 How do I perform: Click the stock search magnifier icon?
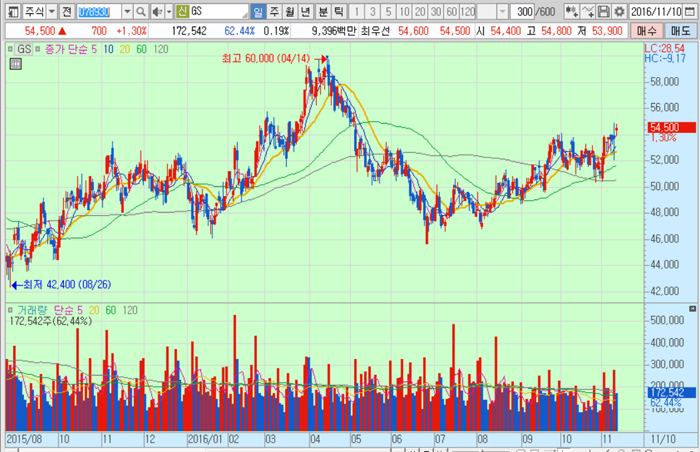click(x=143, y=11)
